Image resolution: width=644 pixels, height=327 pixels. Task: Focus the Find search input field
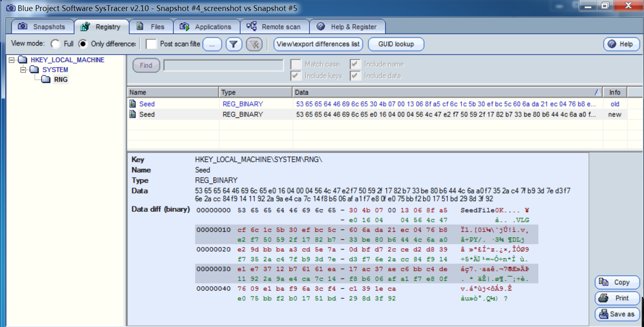click(x=224, y=65)
